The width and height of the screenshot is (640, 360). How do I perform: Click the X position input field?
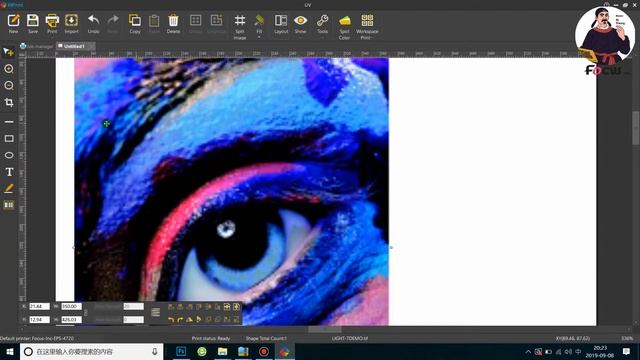pyautogui.click(x=39, y=306)
